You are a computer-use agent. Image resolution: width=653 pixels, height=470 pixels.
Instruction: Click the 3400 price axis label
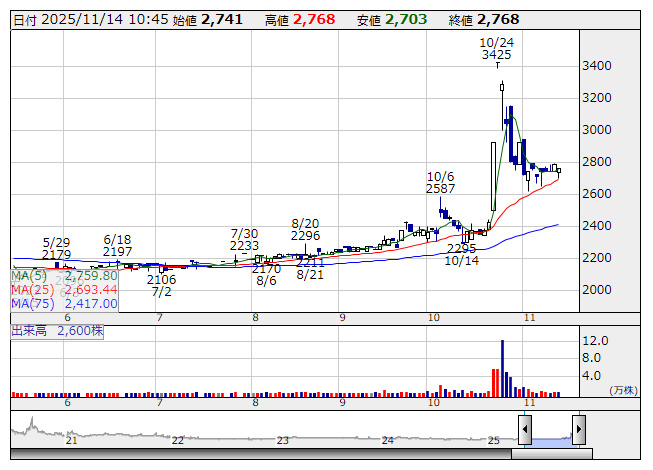pos(597,66)
